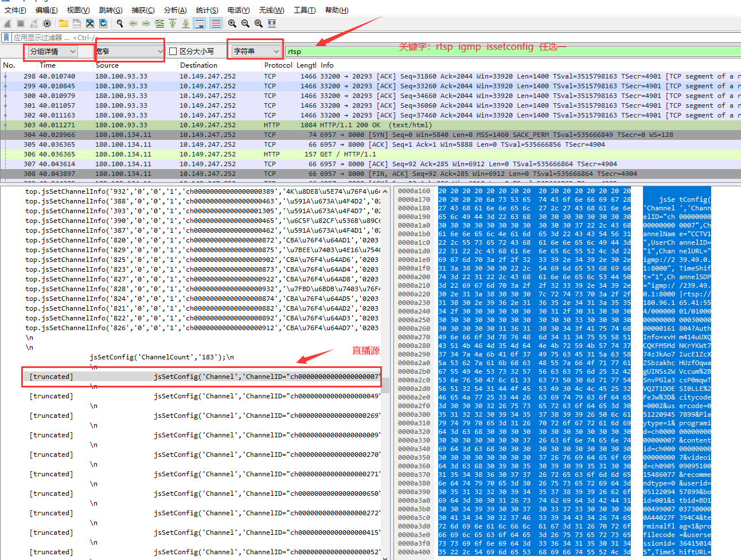Enable the 区分大小写 case sensitive checkbox
Screen dimensions: 741x560
[173, 52]
